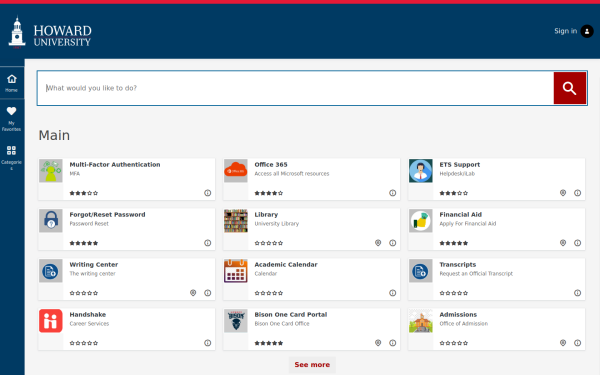Show location pin for Admissions
The width and height of the screenshot is (600, 375).
click(x=563, y=343)
